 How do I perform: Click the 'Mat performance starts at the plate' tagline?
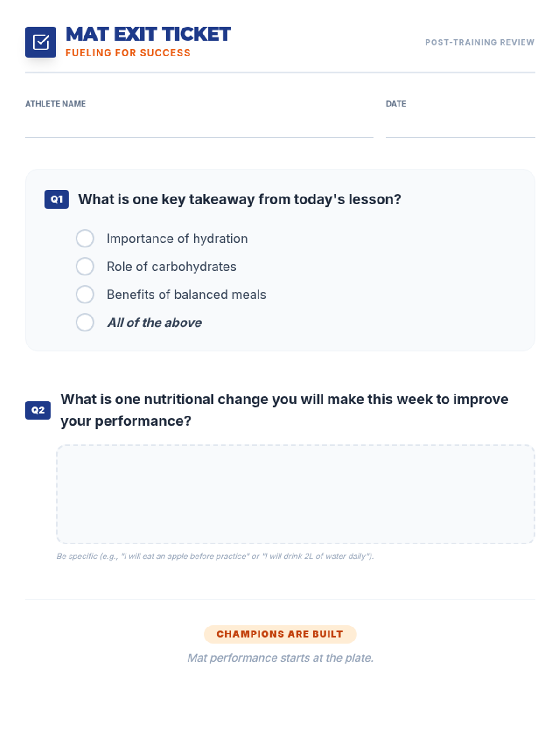(x=280, y=658)
